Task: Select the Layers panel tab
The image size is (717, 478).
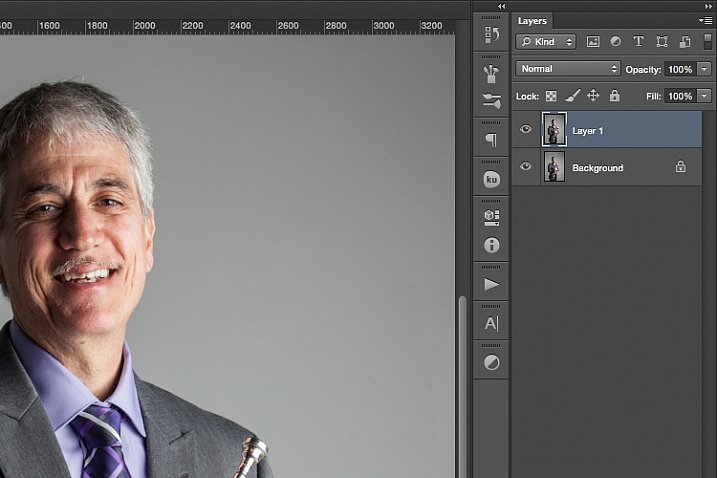Action: point(531,20)
